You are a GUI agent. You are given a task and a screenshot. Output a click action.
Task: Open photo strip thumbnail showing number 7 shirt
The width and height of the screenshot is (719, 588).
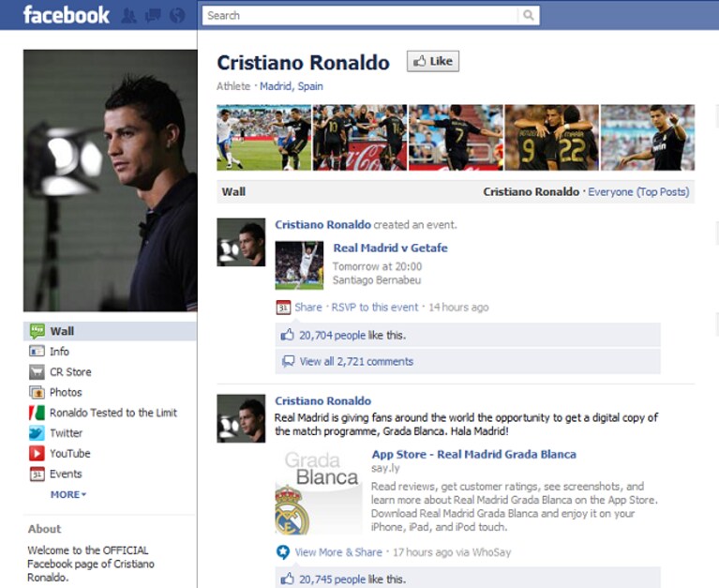click(456, 138)
